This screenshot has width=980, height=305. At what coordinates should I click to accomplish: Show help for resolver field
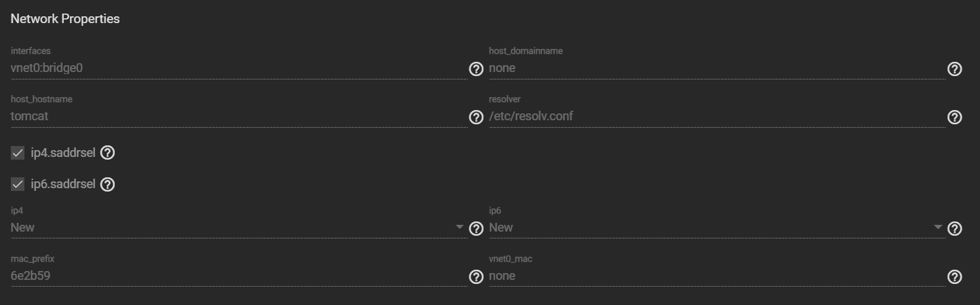pyautogui.click(x=954, y=118)
